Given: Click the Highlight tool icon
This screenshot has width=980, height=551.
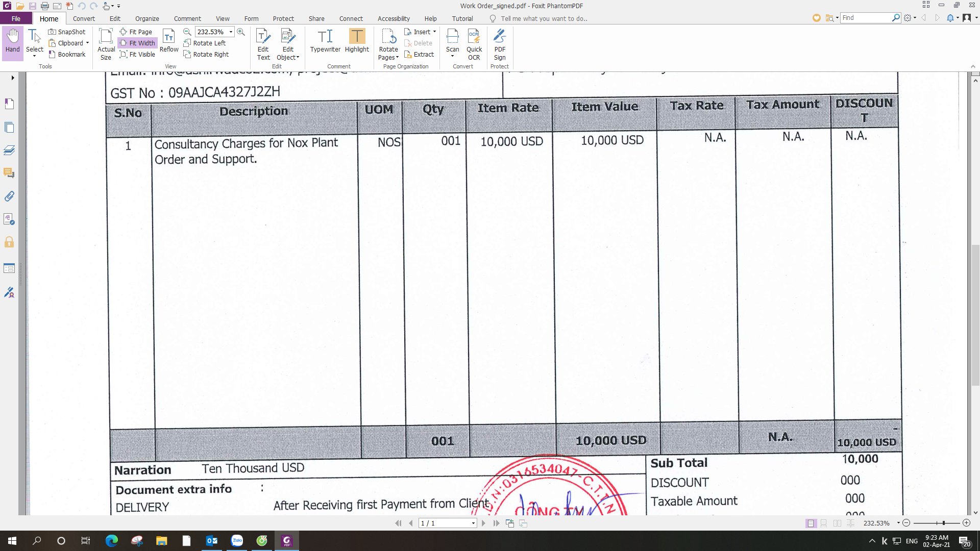Looking at the screenshot, I should pyautogui.click(x=357, y=37).
